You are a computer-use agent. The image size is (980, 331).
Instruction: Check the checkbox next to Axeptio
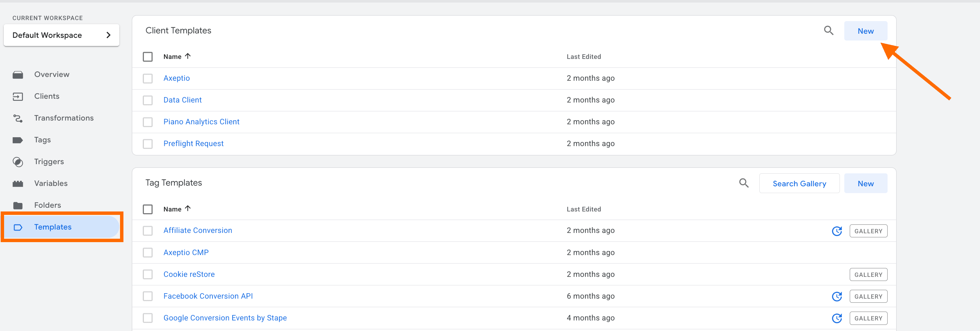[148, 78]
